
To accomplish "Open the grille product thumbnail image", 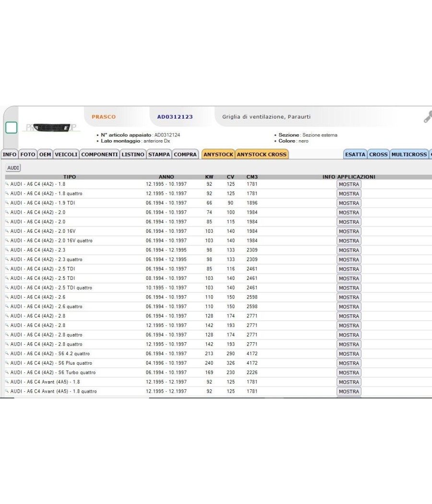I will point(51,128).
